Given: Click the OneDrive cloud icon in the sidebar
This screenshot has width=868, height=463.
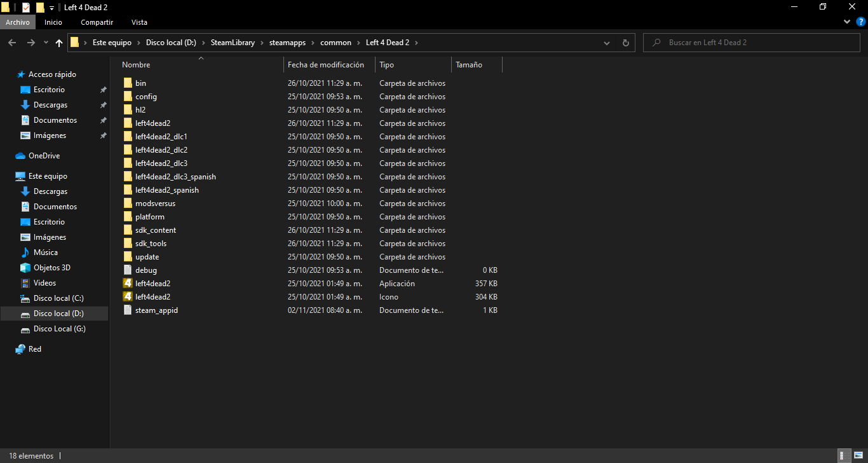Looking at the screenshot, I should pyautogui.click(x=20, y=156).
